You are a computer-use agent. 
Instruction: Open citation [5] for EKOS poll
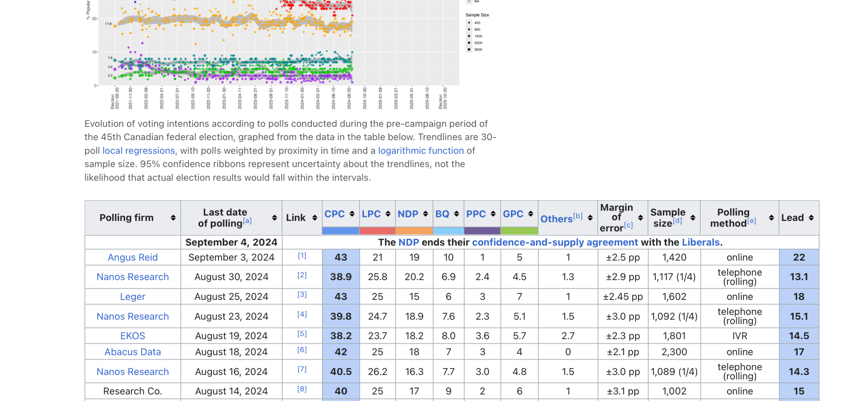click(302, 334)
